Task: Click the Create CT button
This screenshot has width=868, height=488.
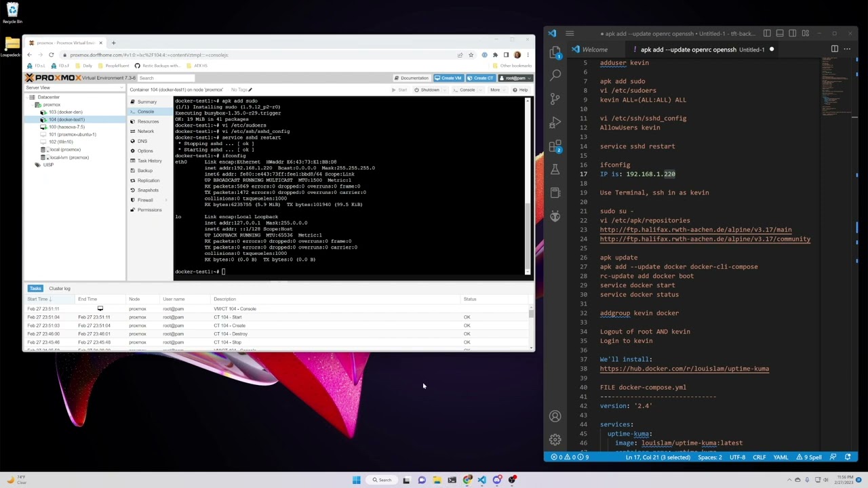Action: point(480,78)
